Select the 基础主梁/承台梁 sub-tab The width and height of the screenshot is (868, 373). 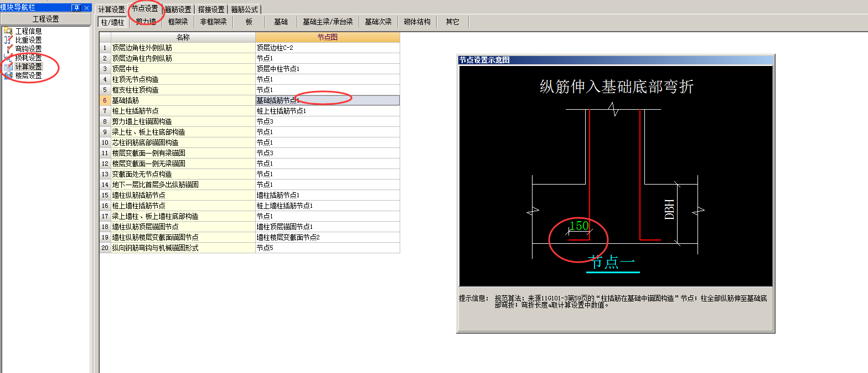tap(328, 22)
